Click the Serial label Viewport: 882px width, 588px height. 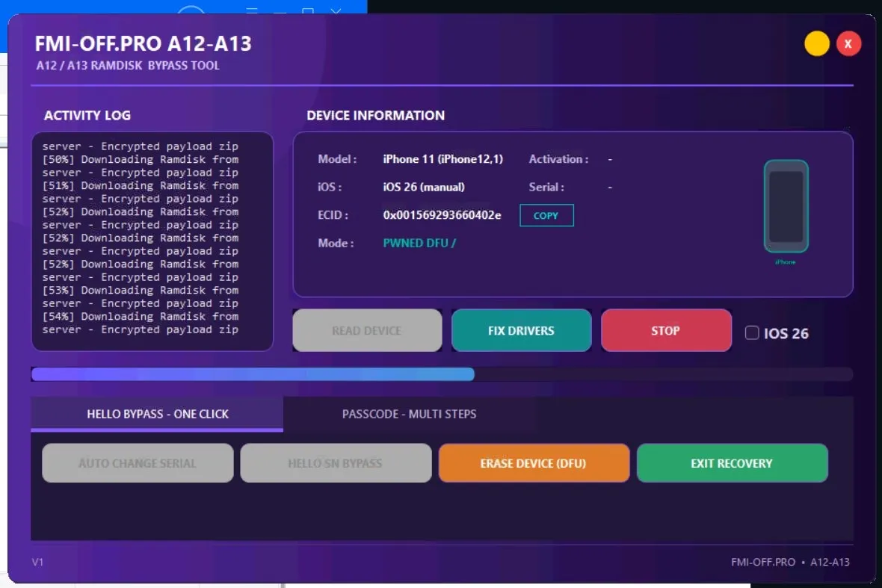tap(546, 188)
